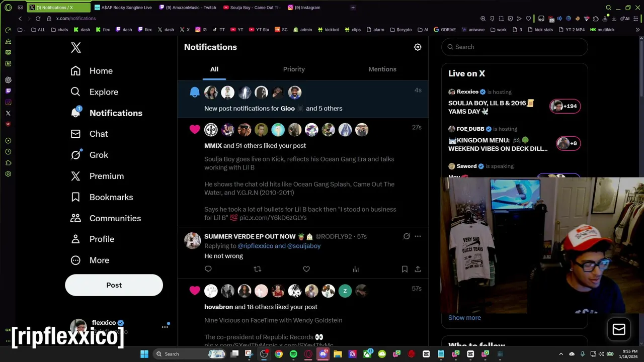Switch to A$AP Rocky Songline Live tab
The height and width of the screenshot is (362, 644).
pyautogui.click(x=123, y=8)
